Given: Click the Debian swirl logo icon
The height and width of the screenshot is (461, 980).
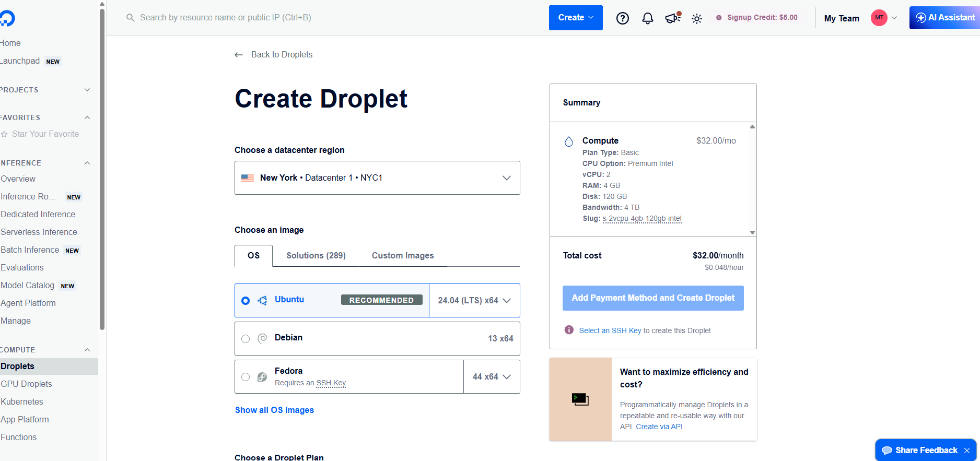Looking at the screenshot, I should click(262, 338).
